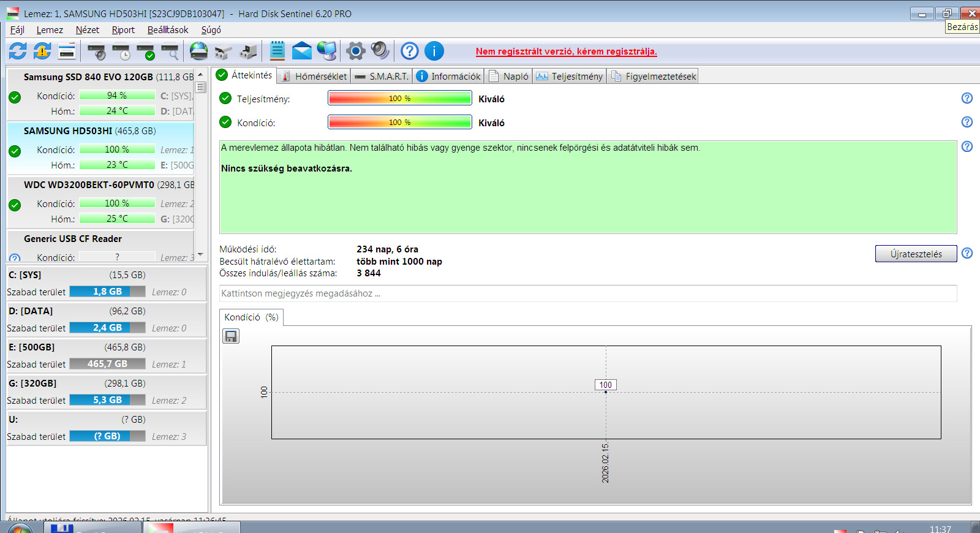Select the WDC WD3200BEKT-60PVMT0 disk
Screen dimensions: 980x533
tap(100, 202)
